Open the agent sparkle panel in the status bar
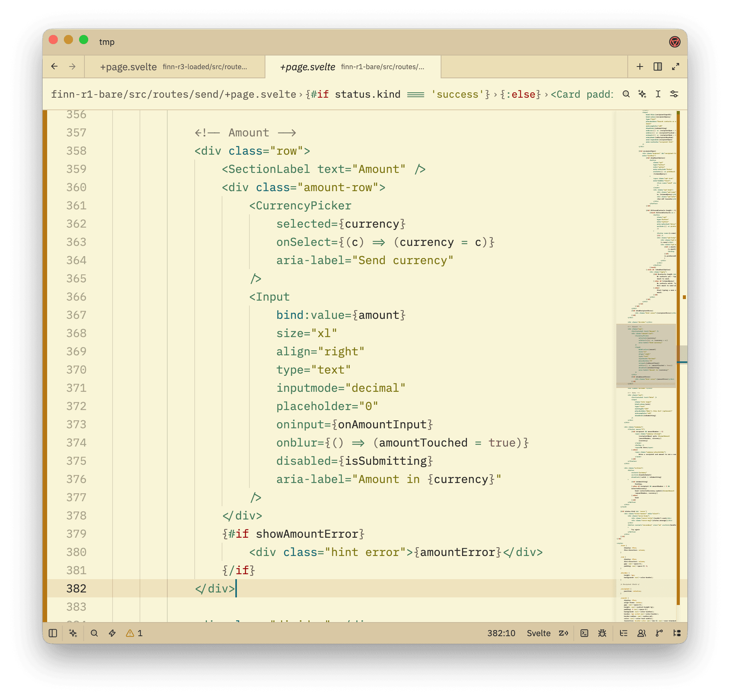This screenshot has height=700, width=730. (x=73, y=633)
